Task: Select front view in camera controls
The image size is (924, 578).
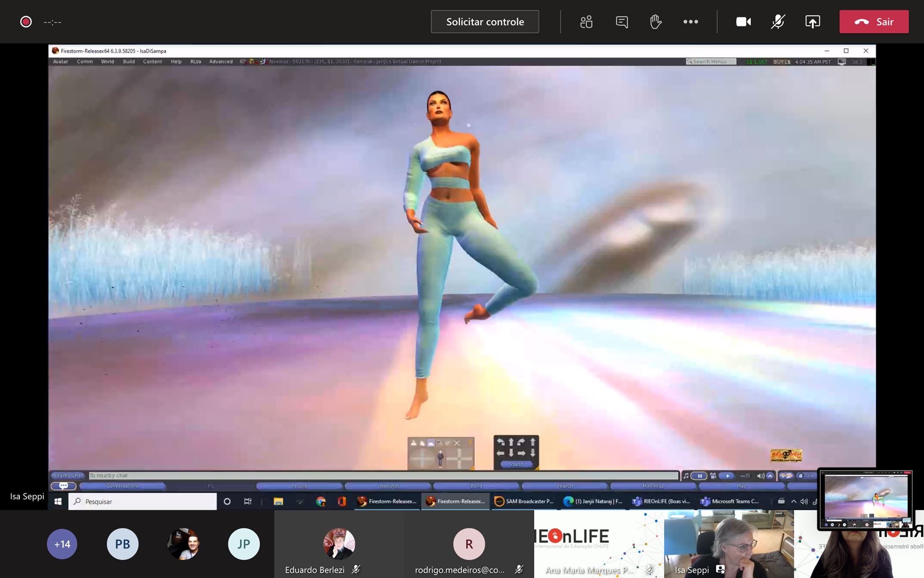Action: 414,443
